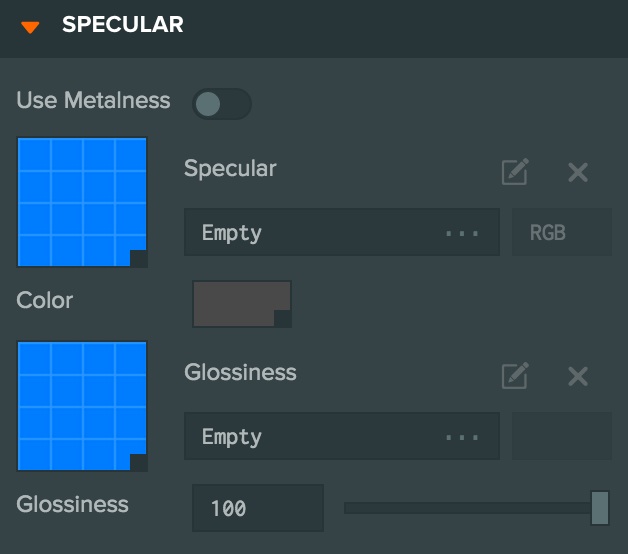Click the SPECULAR panel header title
The height and width of the screenshot is (554, 628).
[123, 24]
